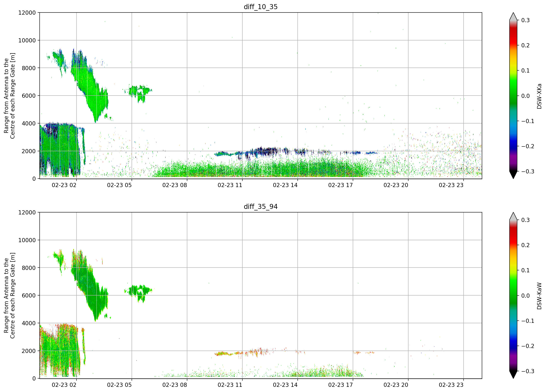Click the 02-23 23 time label under diff_35_94
Viewport: 546px width, 392px height.
point(451,385)
